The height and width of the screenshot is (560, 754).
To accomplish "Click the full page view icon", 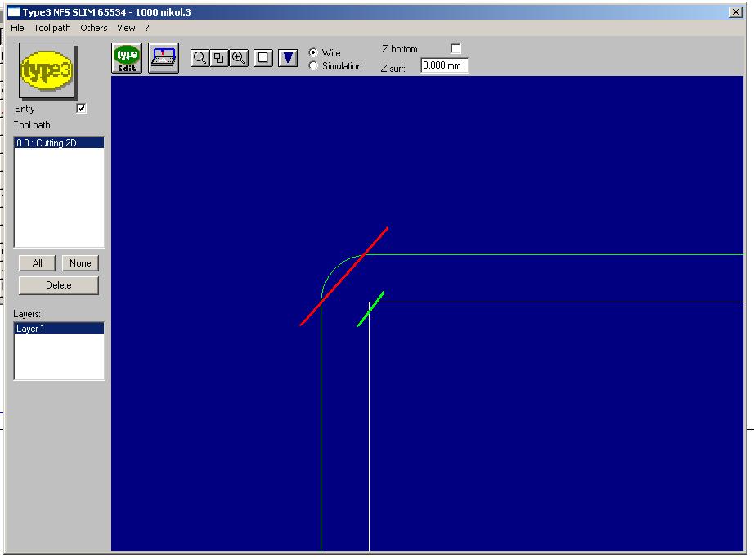I will pyautogui.click(x=263, y=58).
